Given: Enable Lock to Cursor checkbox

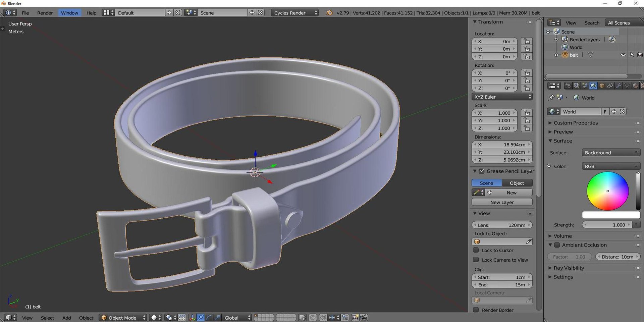Looking at the screenshot, I should [476, 250].
